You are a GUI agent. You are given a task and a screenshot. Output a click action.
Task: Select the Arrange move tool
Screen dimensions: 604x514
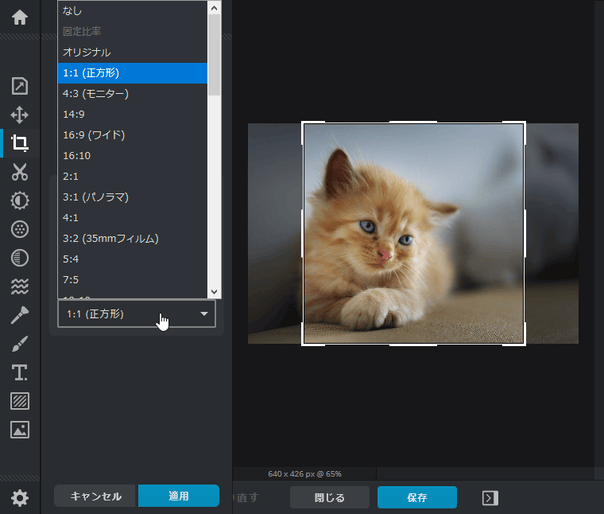tap(20, 115)
